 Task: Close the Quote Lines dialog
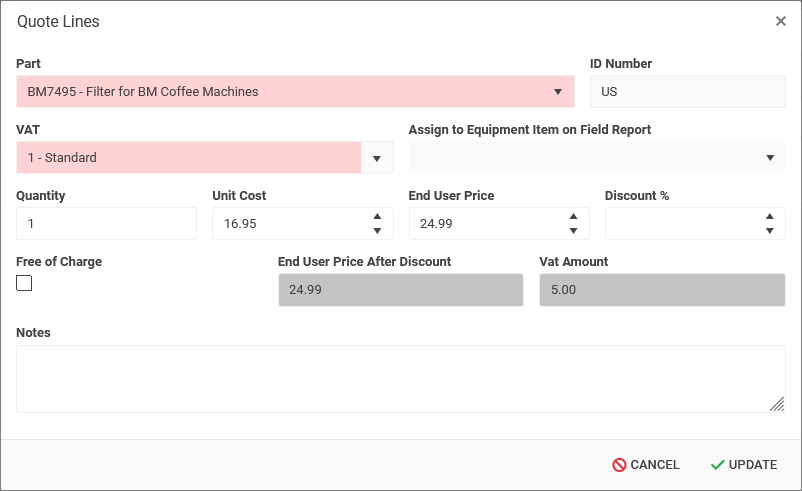780,21
